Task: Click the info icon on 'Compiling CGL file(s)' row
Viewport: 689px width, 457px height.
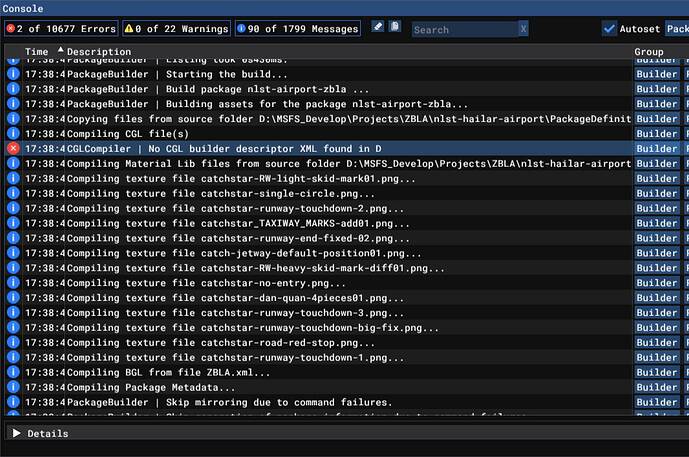Action: click(13, 133)
